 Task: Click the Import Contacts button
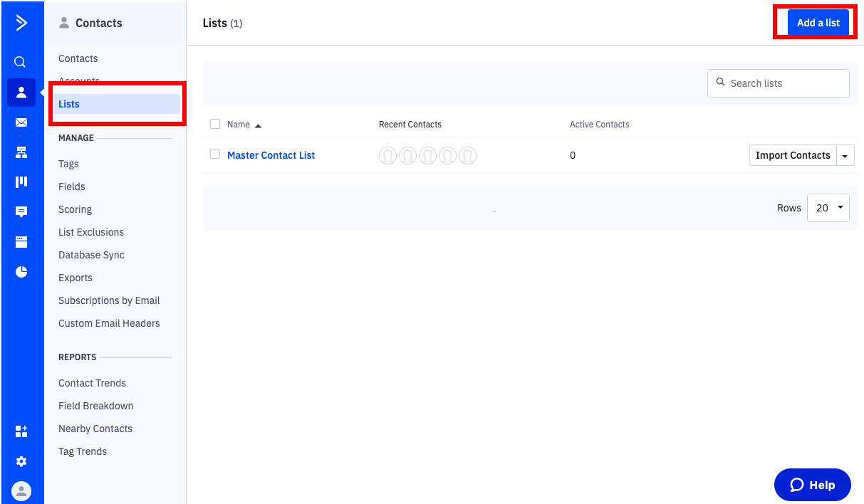click(793, 155)
